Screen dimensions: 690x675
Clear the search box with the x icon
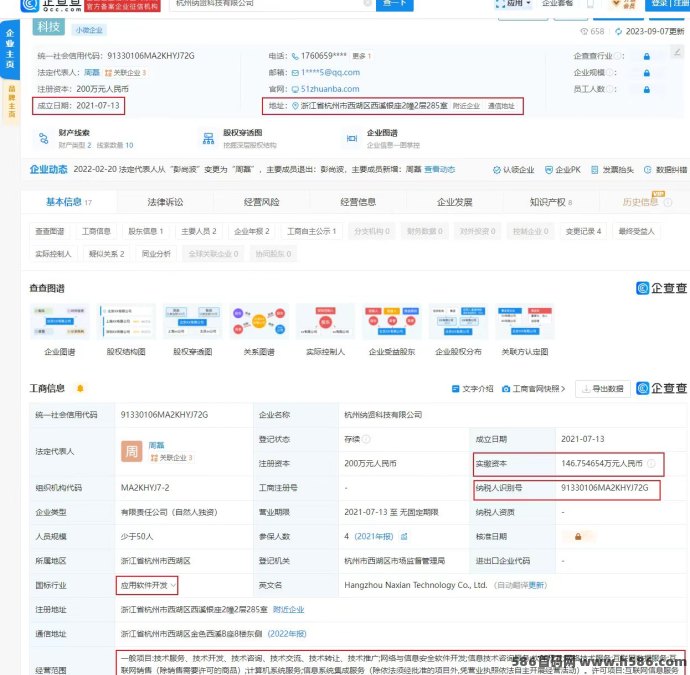tap(367, 3)
